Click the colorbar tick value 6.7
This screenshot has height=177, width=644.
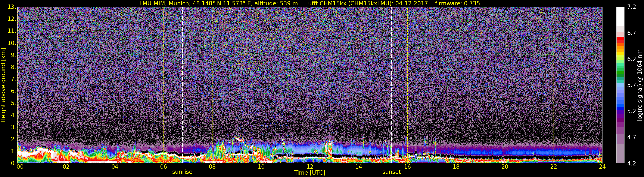point(632,33)
